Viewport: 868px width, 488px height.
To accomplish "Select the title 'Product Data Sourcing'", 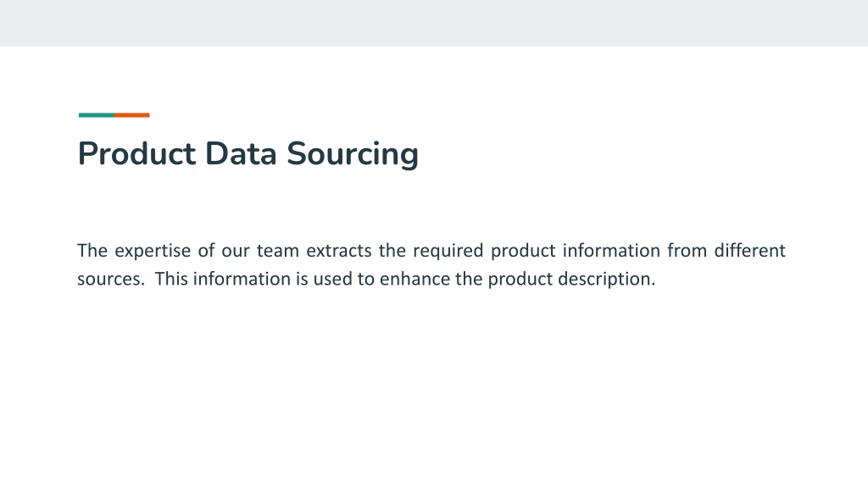I will (x=248, y=154).
